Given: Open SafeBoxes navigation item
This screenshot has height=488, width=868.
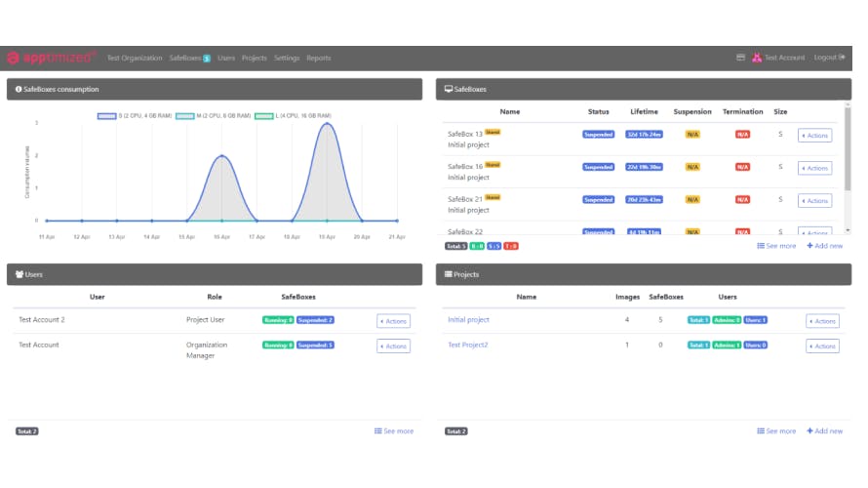Looking at the screenshot, I should [185, 58].
